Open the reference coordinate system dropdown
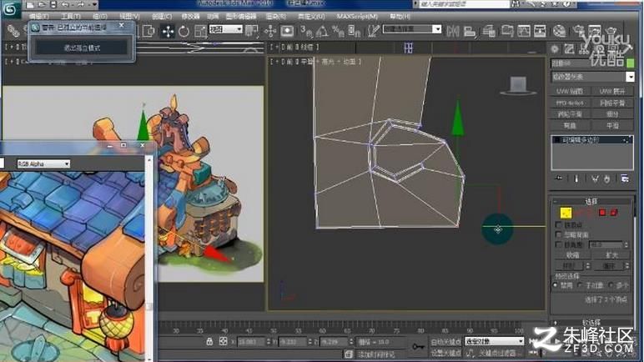The image size is (644, 362). click(225, 29)
